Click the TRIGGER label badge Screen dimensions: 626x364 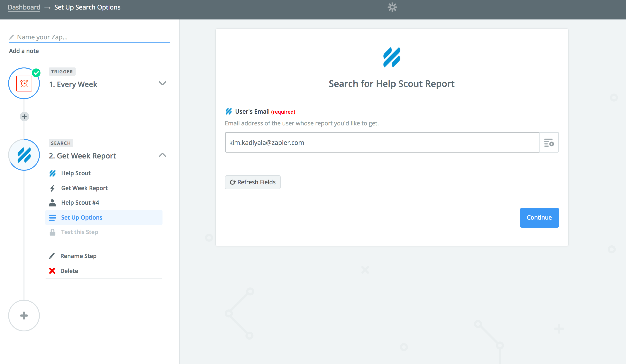(62, 72)
